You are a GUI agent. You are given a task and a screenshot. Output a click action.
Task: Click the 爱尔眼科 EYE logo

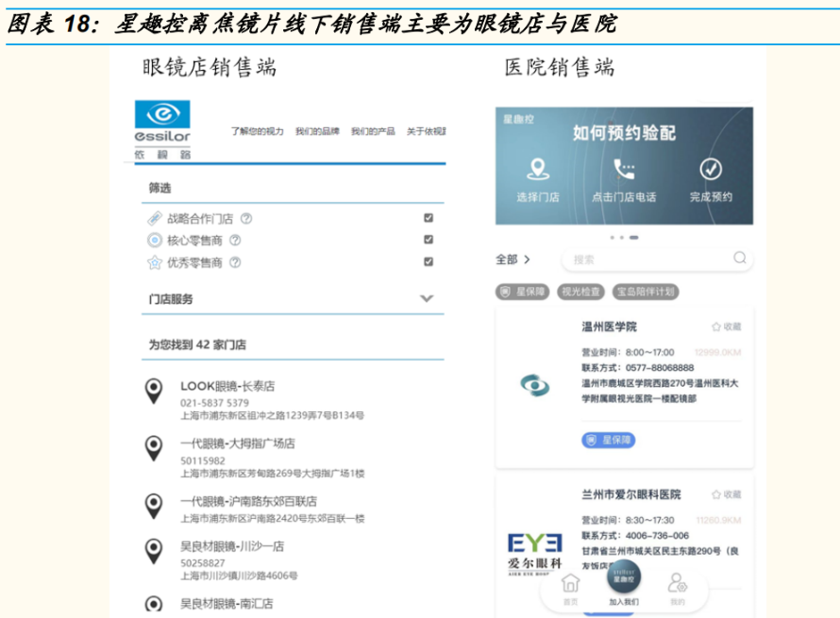[534, 554]
